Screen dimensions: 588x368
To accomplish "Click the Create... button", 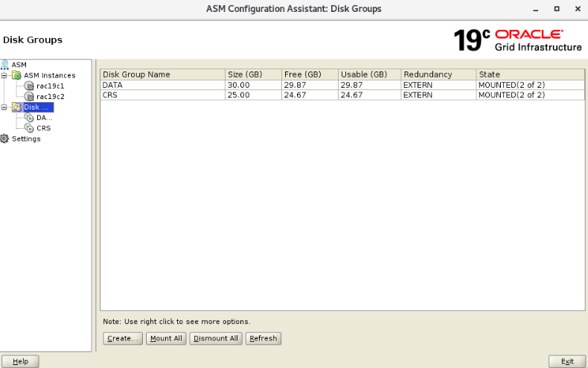I will (123, 338).
